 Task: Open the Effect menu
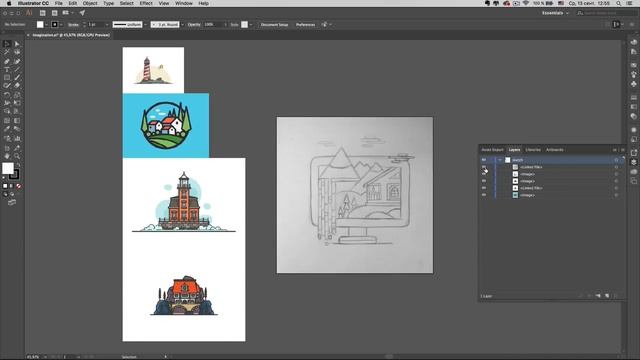click(x=146, y=3)
